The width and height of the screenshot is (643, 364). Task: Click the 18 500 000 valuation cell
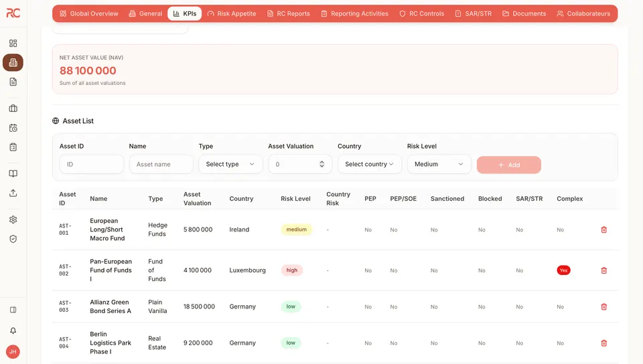pyautogui.click(x=199, y=306)
